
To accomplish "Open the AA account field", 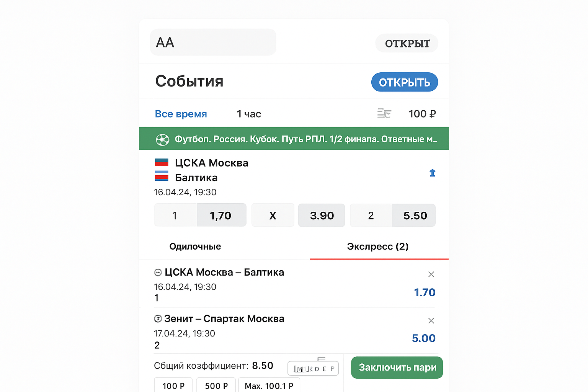I will coord(213,42).
